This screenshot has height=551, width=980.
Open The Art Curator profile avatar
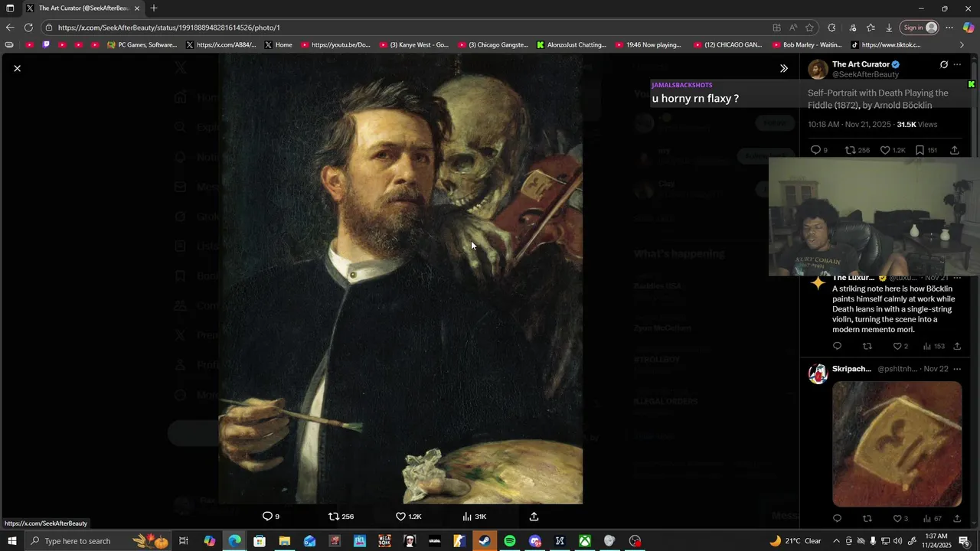tap(818, 69)
